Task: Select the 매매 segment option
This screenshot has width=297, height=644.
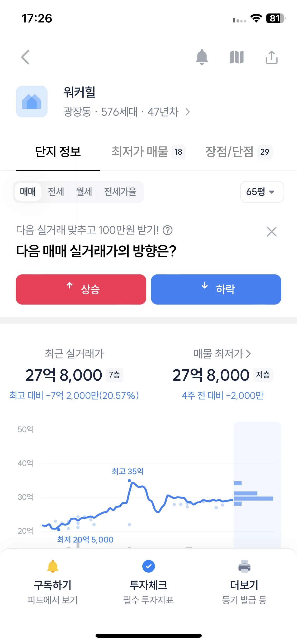Action: [28, 192]
